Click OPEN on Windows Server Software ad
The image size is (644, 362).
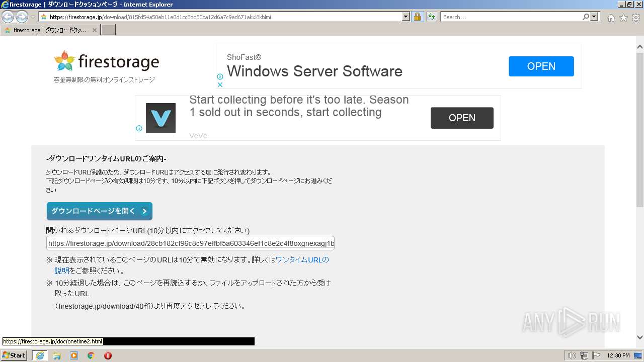(541, 66)
